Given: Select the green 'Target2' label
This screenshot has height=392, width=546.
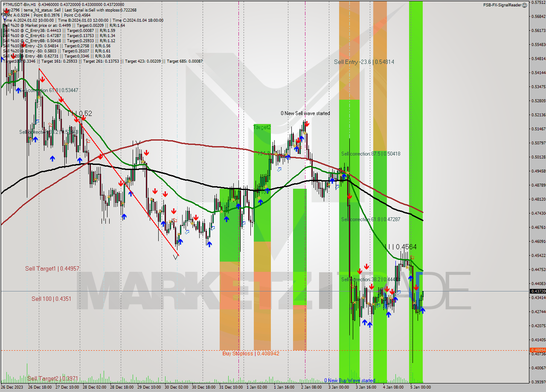Looking at the screenshot, I should 261,127.
